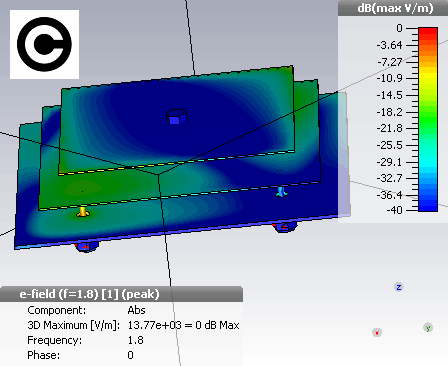Image resolution: width=448 pixels, height=366 pixels.
Task: Click the x axis indicator
Action: [377, 332]
